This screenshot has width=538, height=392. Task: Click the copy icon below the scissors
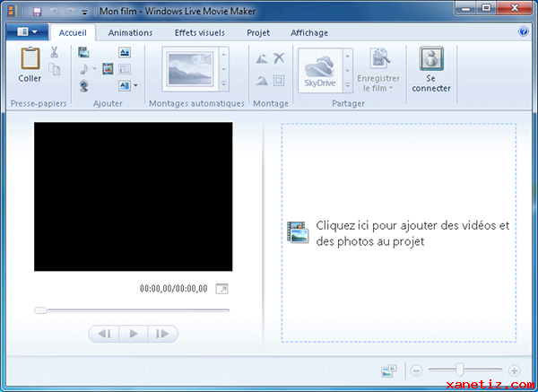click(x=54, y=69)
